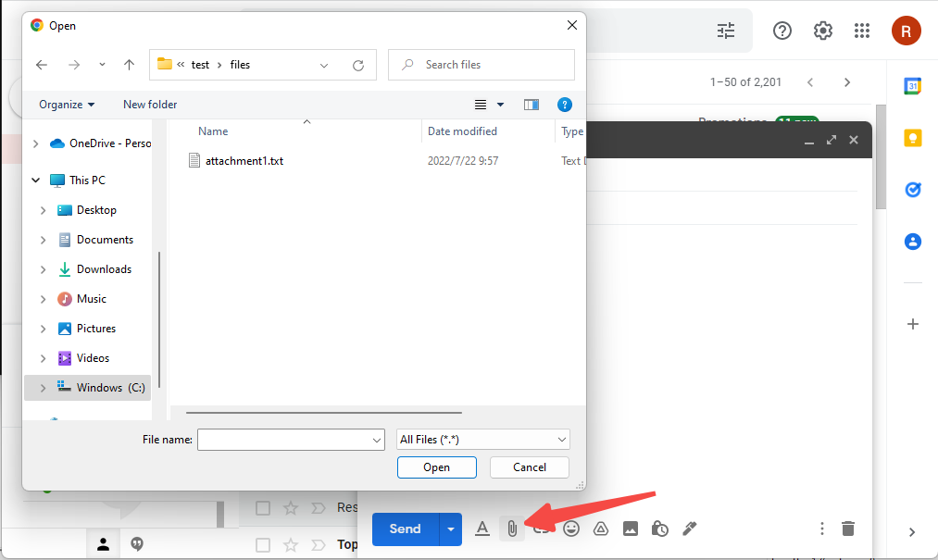Open the All Files file type dropdown
Viewport: 938px width, 560px height.
pyautogui.click(x=482, y=439)
